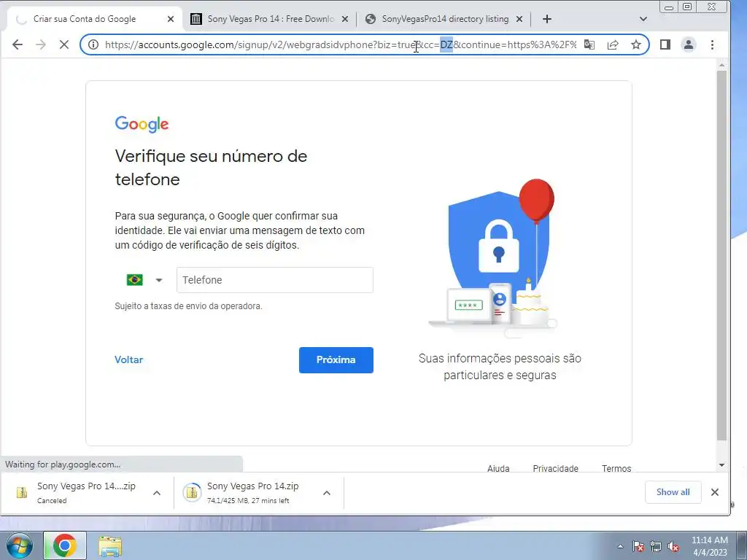The image size is (747, 560).
Task: Click the translate page icon
Action: coord(589,44)
